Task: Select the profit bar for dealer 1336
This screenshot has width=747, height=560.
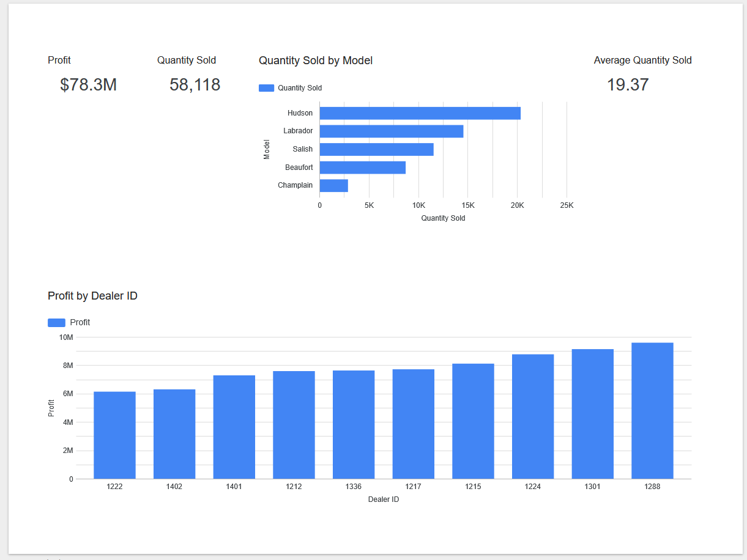Action: click(354, 422)
